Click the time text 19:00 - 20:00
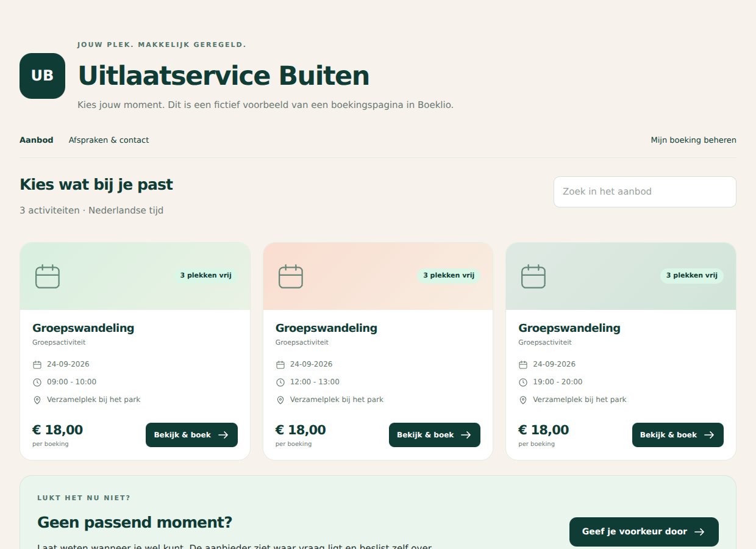Image resolution: width=756 pixels, height=549 pixels. click(x=558, y=382)
